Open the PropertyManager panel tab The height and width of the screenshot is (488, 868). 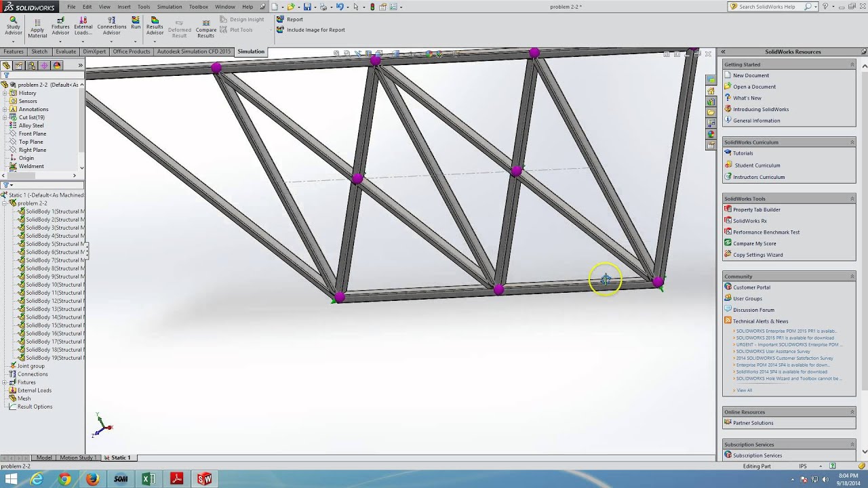coord(20,65)
